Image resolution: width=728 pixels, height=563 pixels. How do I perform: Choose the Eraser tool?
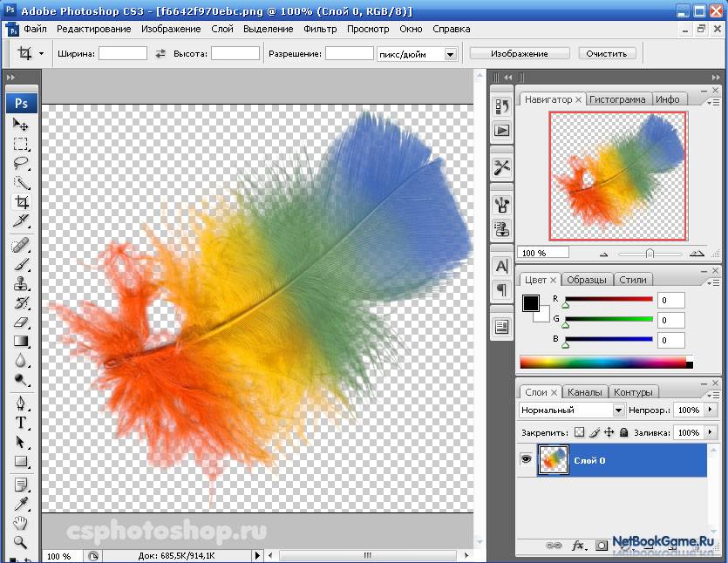coord(21,322)
